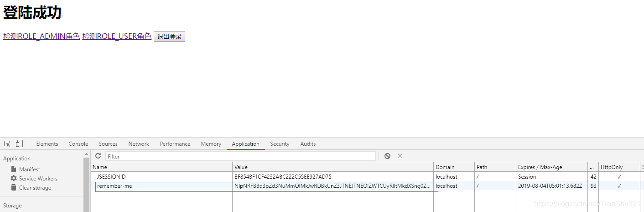Switch to the Performance tab
The width and height of the screenshot is (644, 212).
[x=175, y=144]
